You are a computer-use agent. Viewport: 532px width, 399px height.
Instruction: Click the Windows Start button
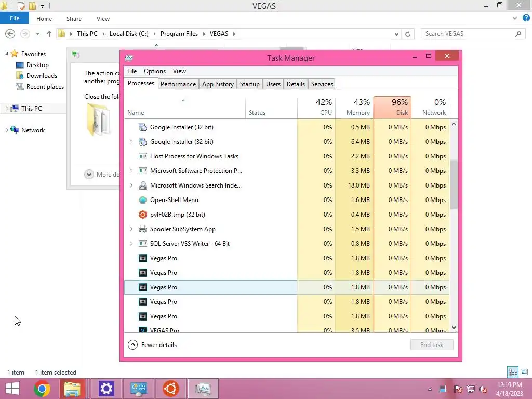(x=12, y=389)
